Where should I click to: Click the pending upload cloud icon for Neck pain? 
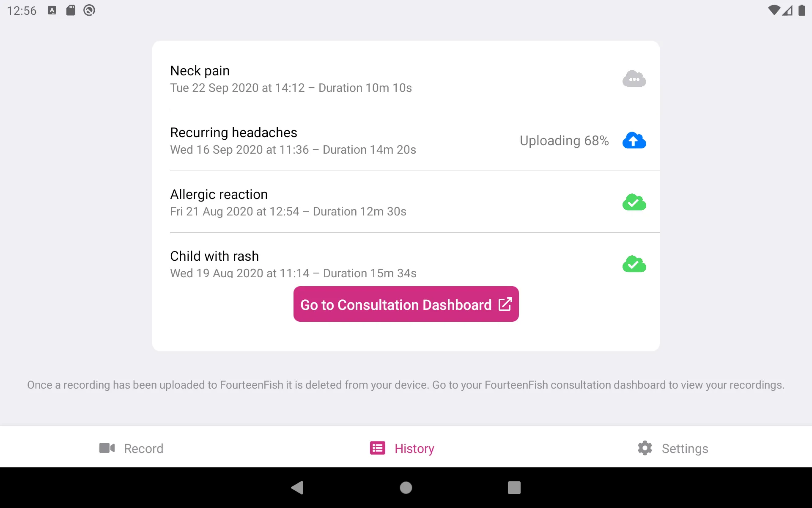[634, 78]
